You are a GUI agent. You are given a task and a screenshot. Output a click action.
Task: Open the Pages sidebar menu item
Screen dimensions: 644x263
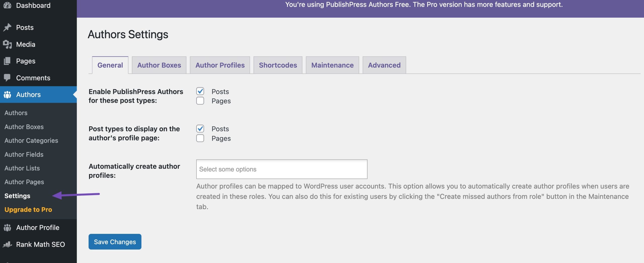tap(38, 61)
